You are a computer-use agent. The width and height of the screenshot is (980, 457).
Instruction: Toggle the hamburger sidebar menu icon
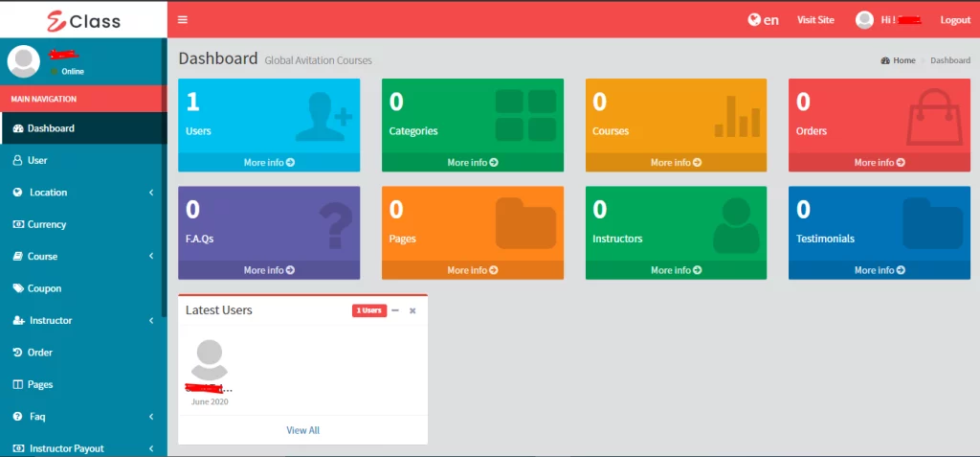[183, 20]
